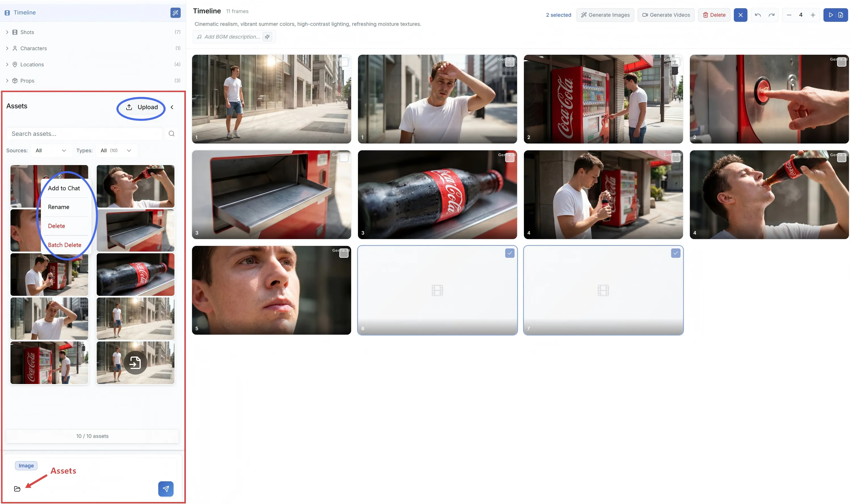Select Batch Delete in context menu
851x504 pixels.
pos(64,245)
